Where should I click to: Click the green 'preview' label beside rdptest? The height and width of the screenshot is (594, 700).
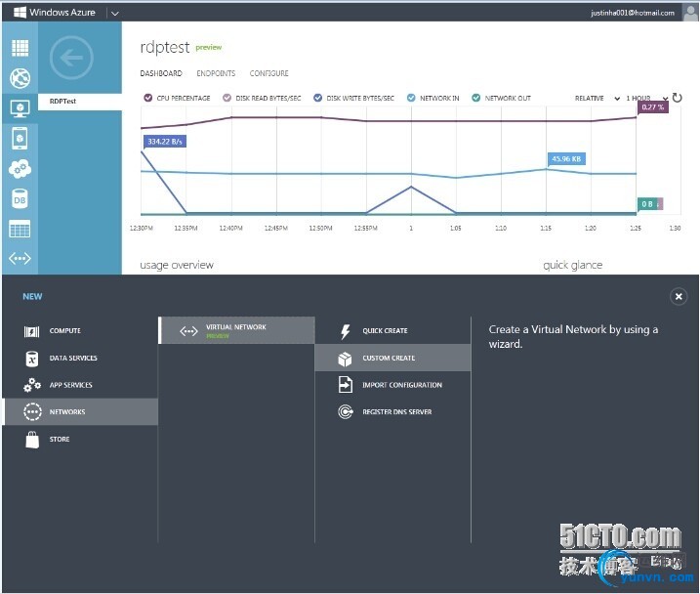pyautogui.click(x=209, y=47)
